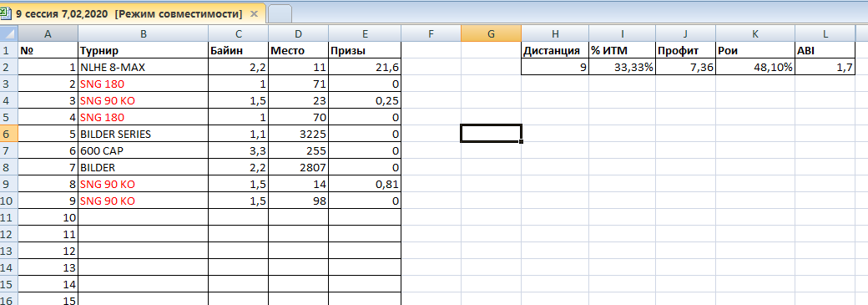Select row 14 header
Screen dimensions: 868x305
coord(8,268)
